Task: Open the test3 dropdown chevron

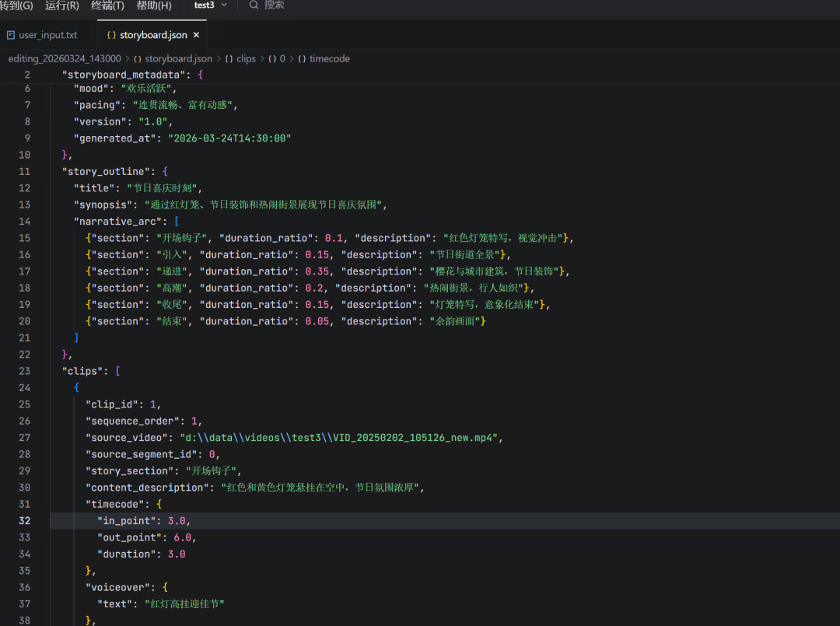Action: 225,5
